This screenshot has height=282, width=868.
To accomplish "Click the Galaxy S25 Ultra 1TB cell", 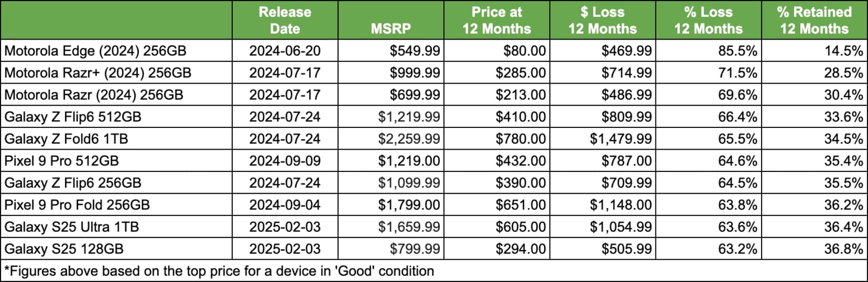I will point(116,227).
